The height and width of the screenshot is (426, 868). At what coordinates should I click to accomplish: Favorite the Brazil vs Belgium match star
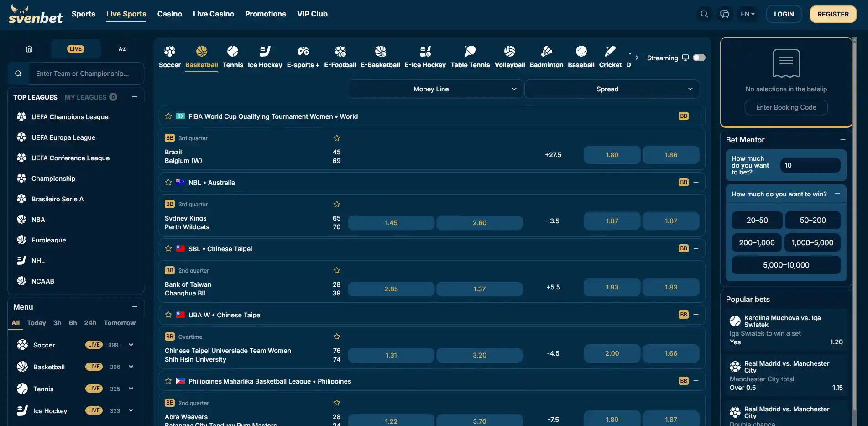coord(337,138)
